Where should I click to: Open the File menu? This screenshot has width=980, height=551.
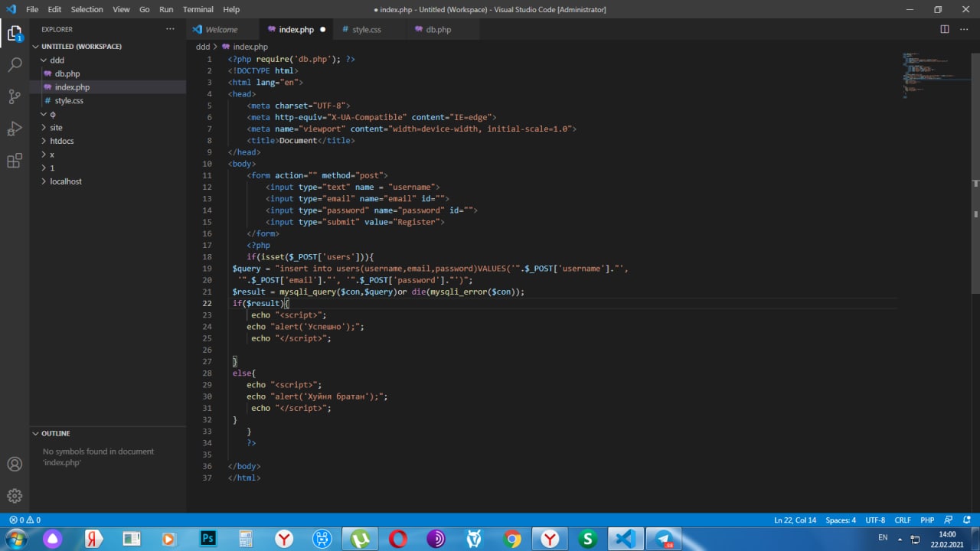[x=32, y=9]
